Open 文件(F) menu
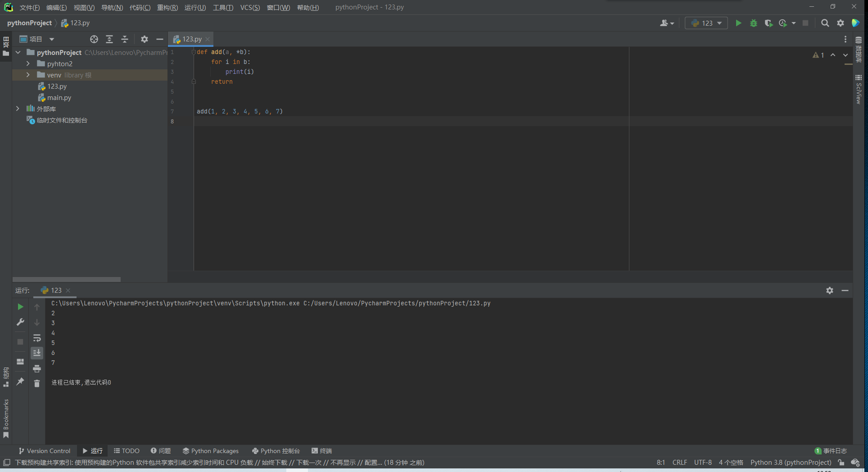868x472 pixels. (30, 8)
